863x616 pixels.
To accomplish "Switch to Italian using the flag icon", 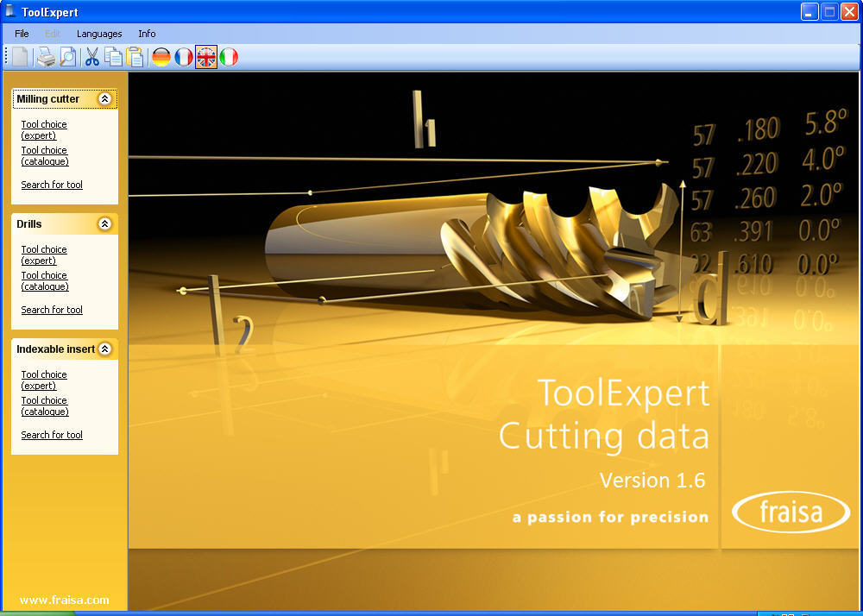I will pyautogui.click(x=229, y=56).
